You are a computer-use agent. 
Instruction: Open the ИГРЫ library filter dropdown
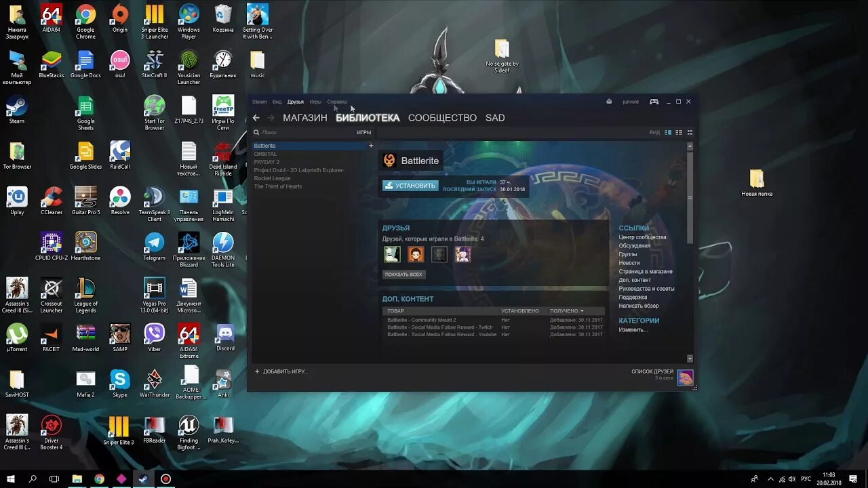[363, 133]
